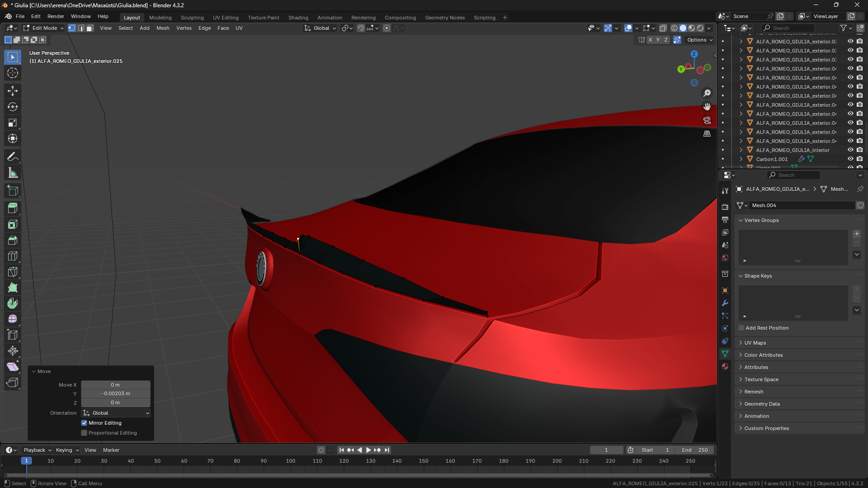
Task: Switch to the Sculpting workspace tab
Action: [x=192, y=18]
